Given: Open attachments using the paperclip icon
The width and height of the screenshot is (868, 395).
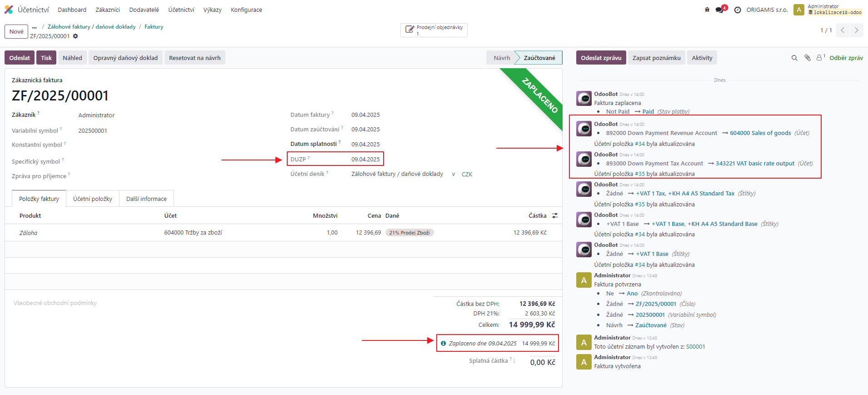Looking at the screenshot, I should pyautogui.click(x=808, y=58).
